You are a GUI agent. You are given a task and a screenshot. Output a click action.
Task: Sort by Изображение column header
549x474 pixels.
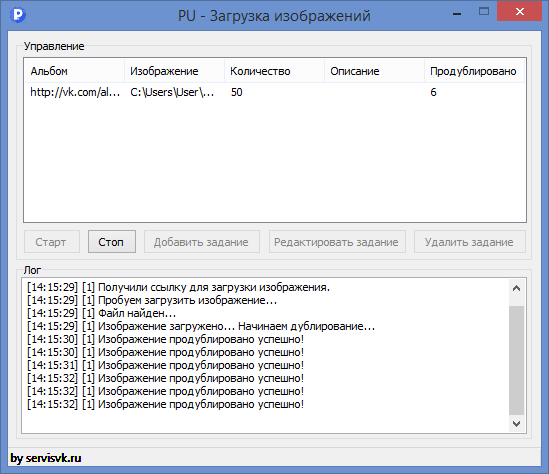[x=174, y=71]
